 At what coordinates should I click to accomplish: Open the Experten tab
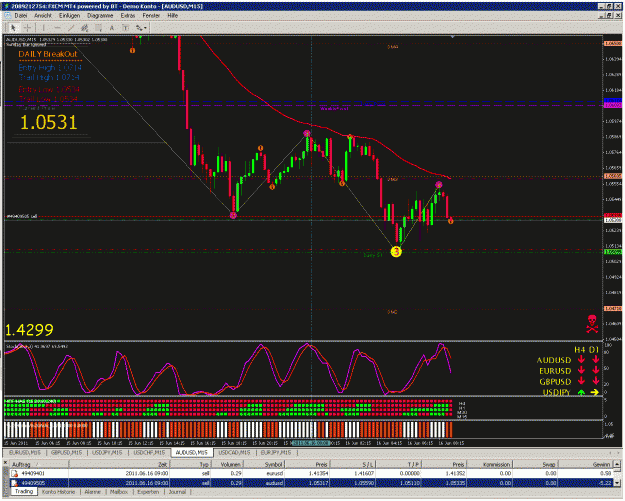coord(148,492)
